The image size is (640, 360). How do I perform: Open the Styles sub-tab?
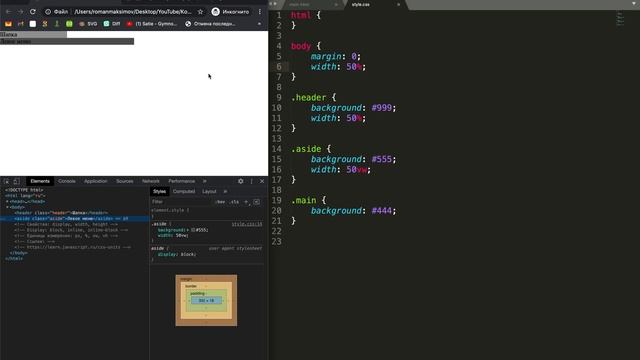pos(159,191)
